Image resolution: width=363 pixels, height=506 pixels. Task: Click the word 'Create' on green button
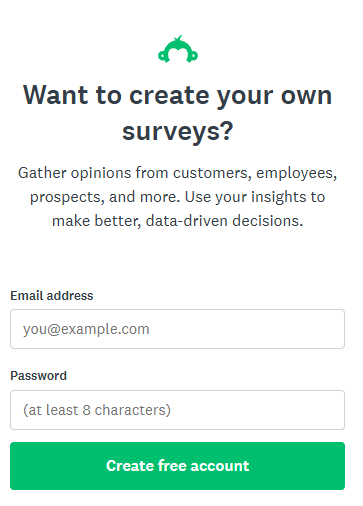[x=130, y=466]
